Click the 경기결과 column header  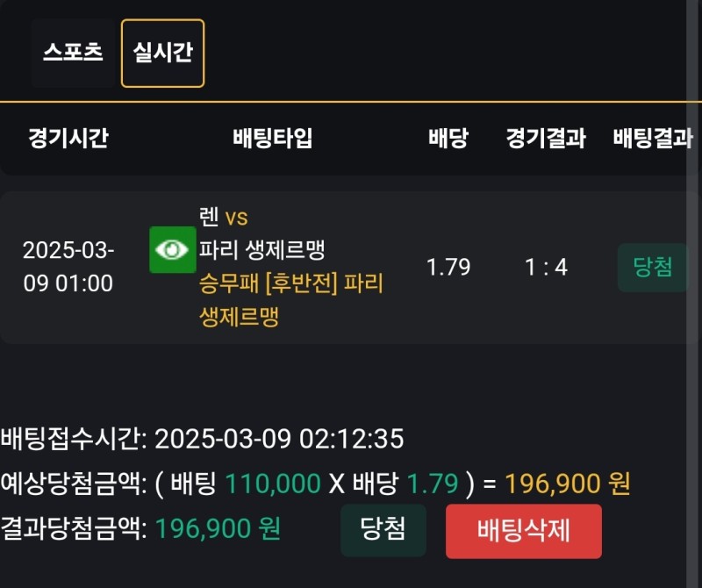coord(545,139)
